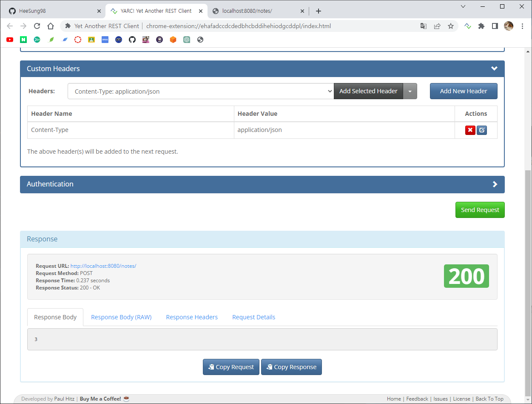Click the YARC extension toolbar icon

(x=468, y=26)
